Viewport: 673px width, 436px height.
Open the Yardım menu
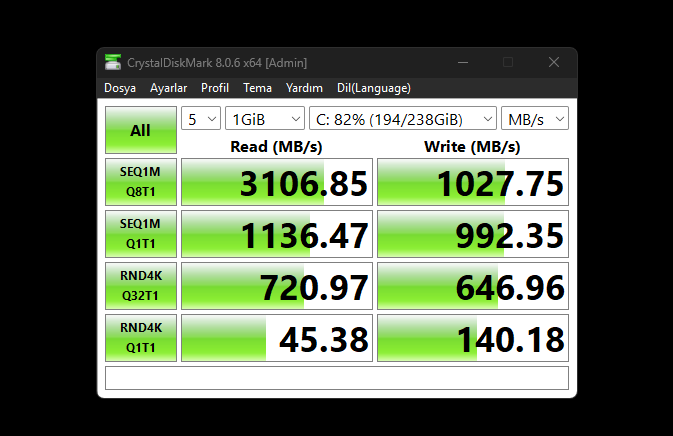click(x=304, y=88)
